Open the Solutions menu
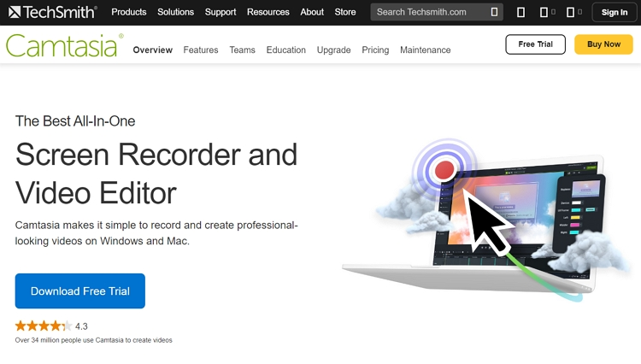Image resolution: width=641 pixels, height=364 pixels. (x=176, y=12)
